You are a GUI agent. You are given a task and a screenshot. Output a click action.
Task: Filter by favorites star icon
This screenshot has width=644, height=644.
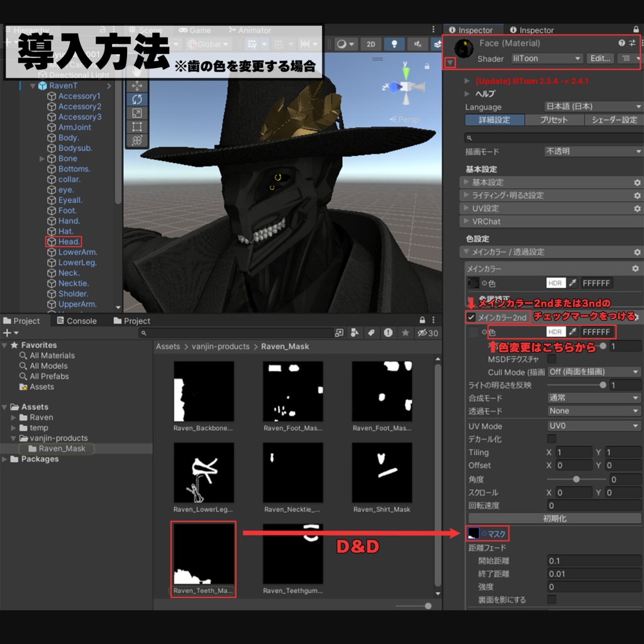click(406, 333)
